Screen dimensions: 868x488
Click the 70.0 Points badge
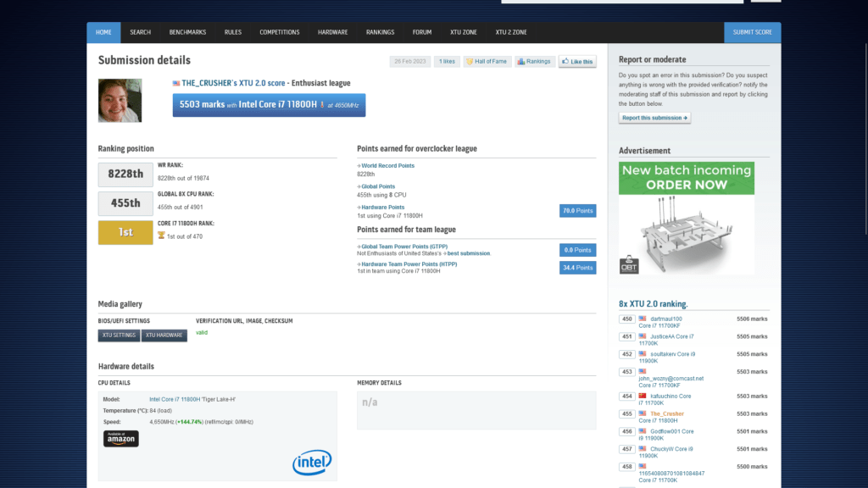577,211
